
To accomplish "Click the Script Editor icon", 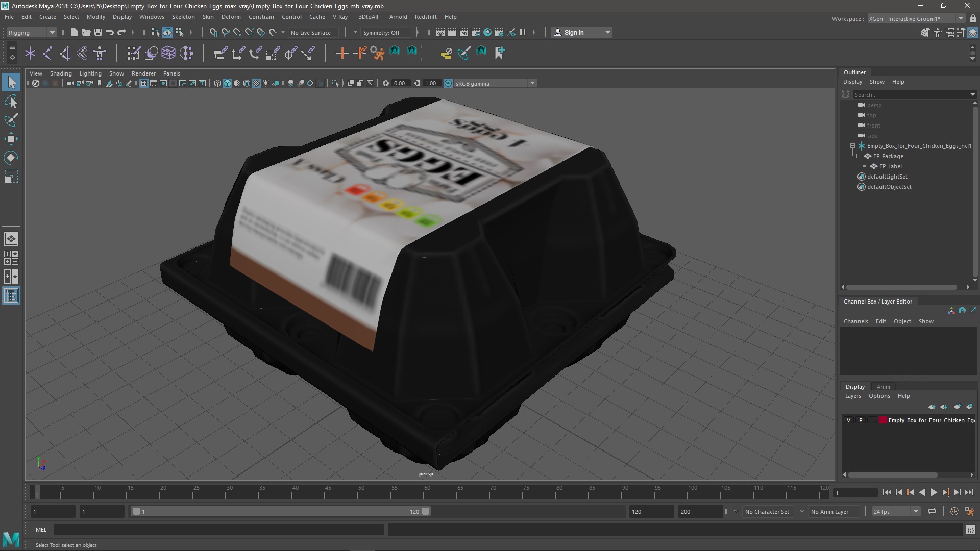I will tap(970, 530).
